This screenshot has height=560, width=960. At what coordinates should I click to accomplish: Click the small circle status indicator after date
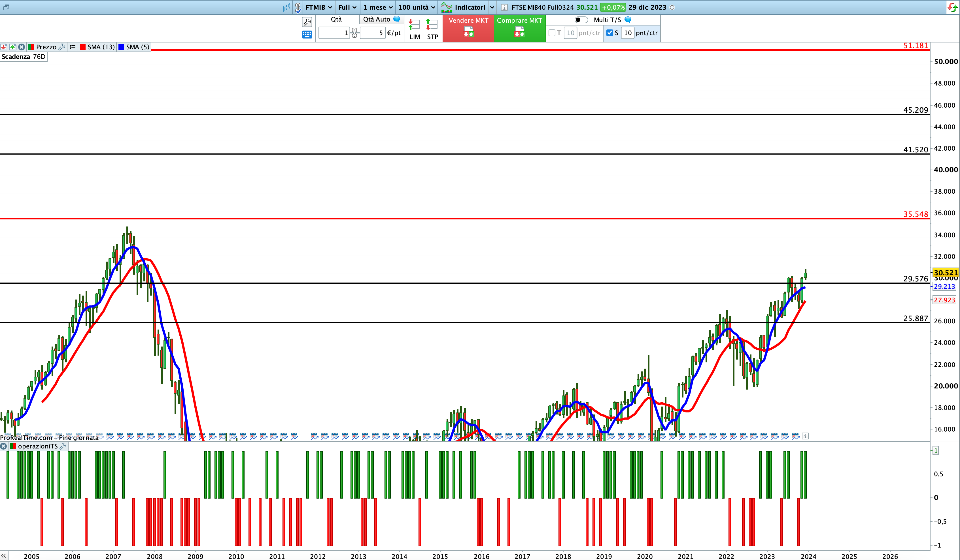[672, 7]
